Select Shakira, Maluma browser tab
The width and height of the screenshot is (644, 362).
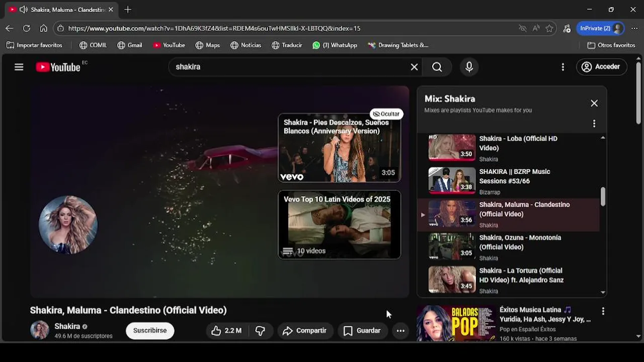62,10
